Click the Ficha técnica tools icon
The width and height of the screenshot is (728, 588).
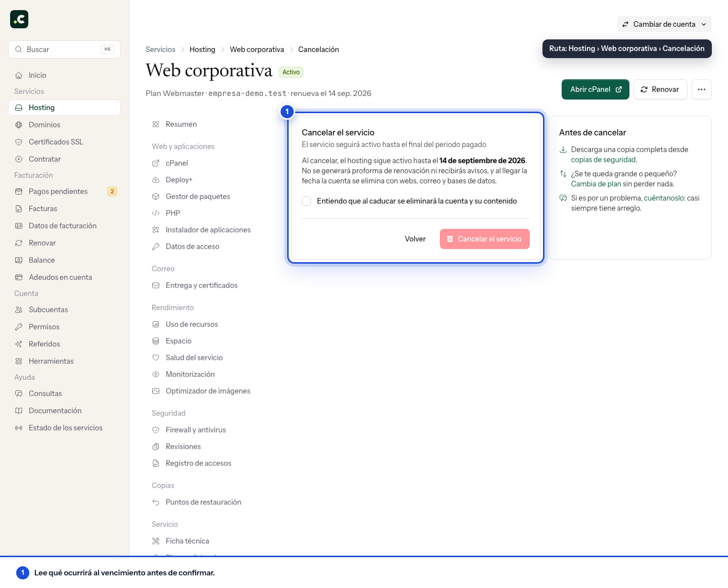[x=156, y=541]
